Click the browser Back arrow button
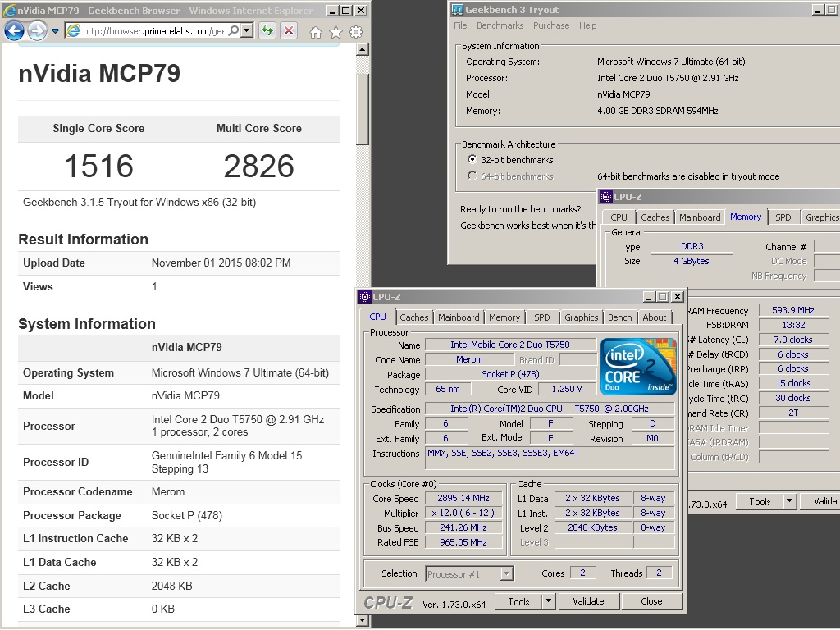 [15, 31]
